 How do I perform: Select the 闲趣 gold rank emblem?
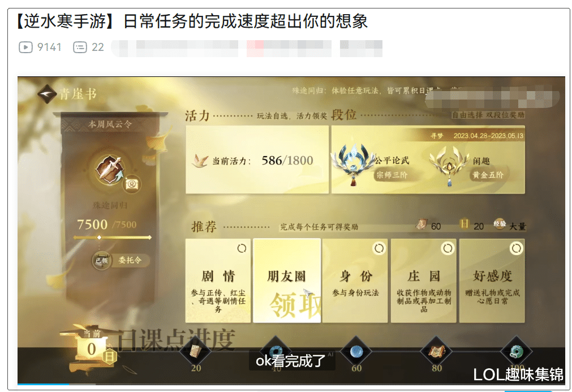pos(450,165)
